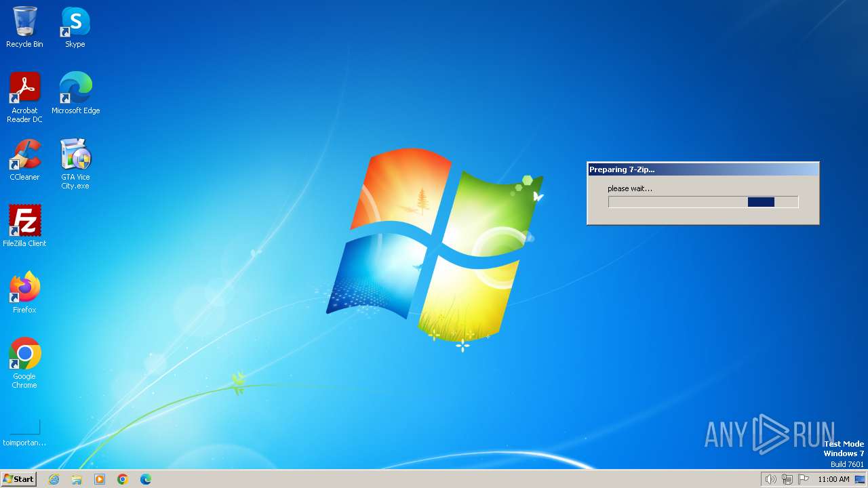
Task: Open the Start menu
Action: tap(18, 479)
